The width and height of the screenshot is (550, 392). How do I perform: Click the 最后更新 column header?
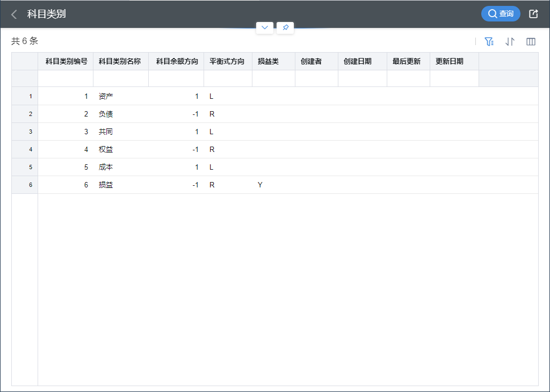[408, 61]
